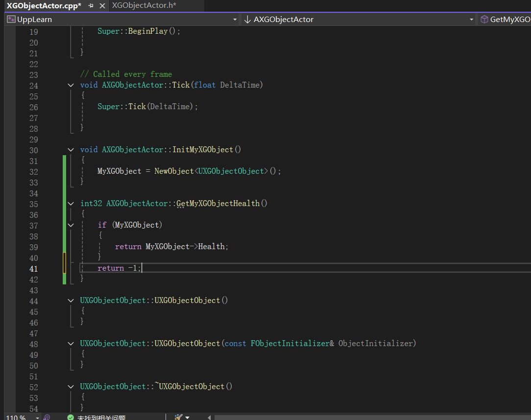Viewport: 531px width, 420px height.
Task: Click the 'int32' return type at line 35
Action: [x=91, y=204]
